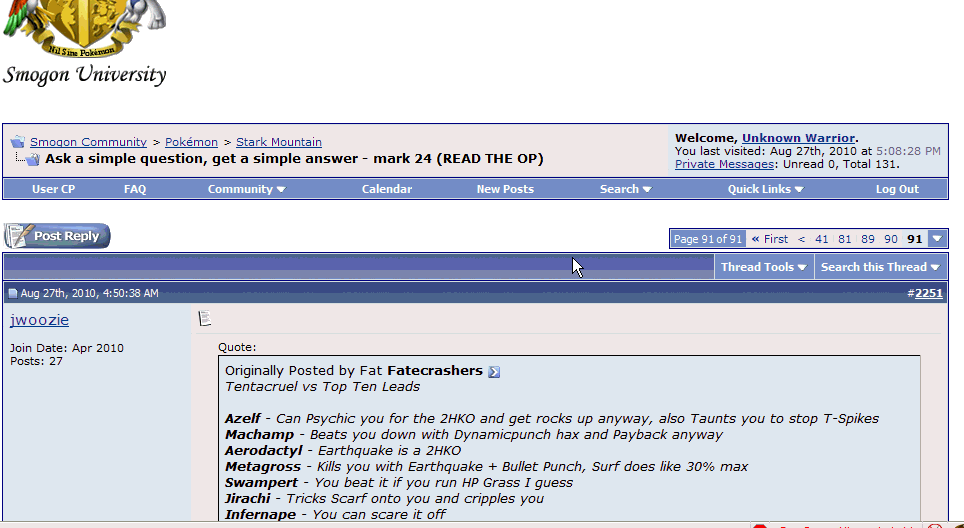
Task: View New Posts
Action: (505, 189)
